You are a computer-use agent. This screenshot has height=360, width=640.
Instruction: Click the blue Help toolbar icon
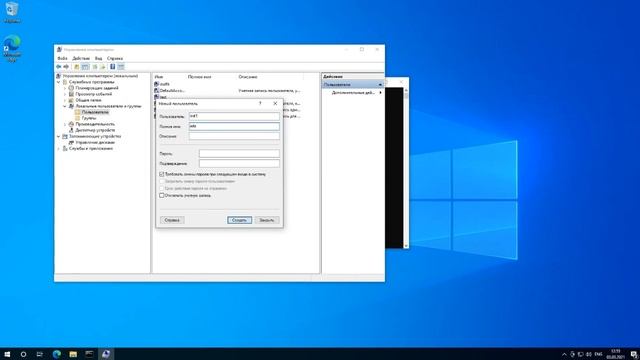[x=113, y=67]
